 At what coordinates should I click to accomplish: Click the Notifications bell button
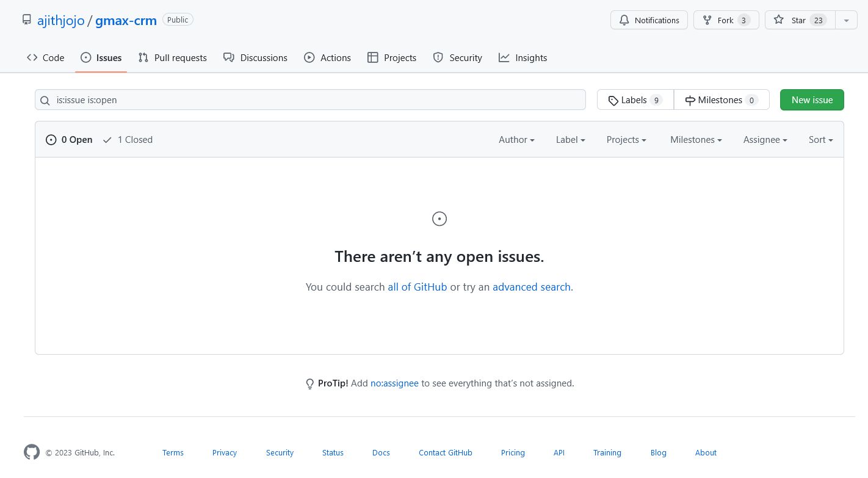point(649,20)
